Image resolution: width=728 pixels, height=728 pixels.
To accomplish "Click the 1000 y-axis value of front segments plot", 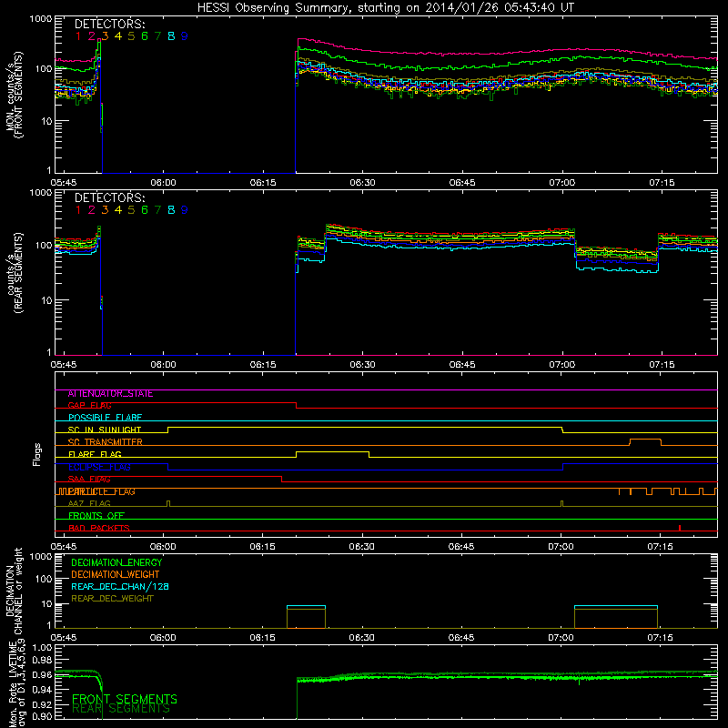I will [41, 19].
